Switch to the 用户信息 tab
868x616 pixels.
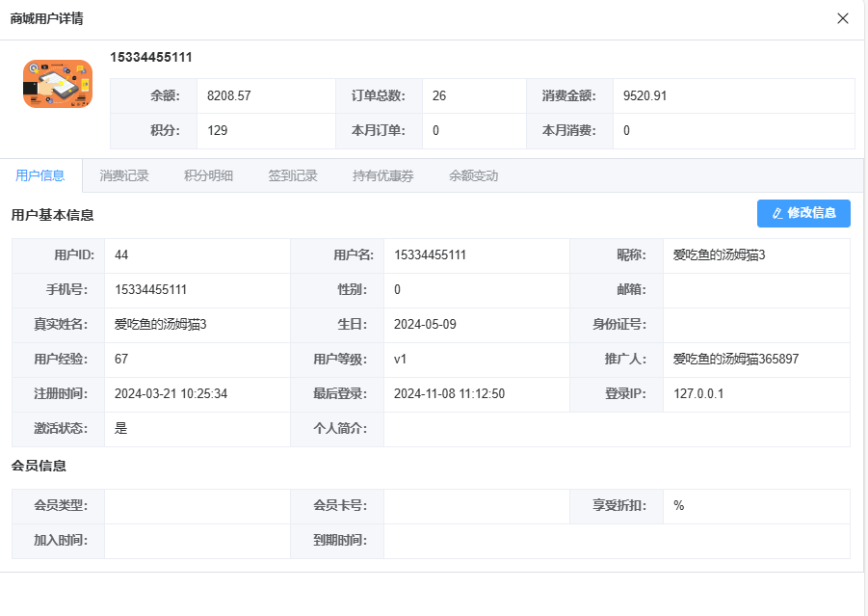(x=40, y=175)
